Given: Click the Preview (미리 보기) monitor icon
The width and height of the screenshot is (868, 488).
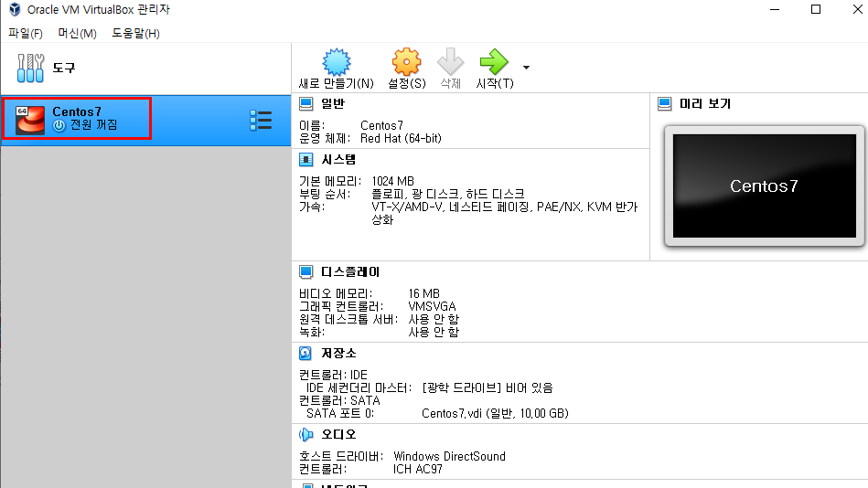Looking at the screenshot, I should tap(664, 103).
